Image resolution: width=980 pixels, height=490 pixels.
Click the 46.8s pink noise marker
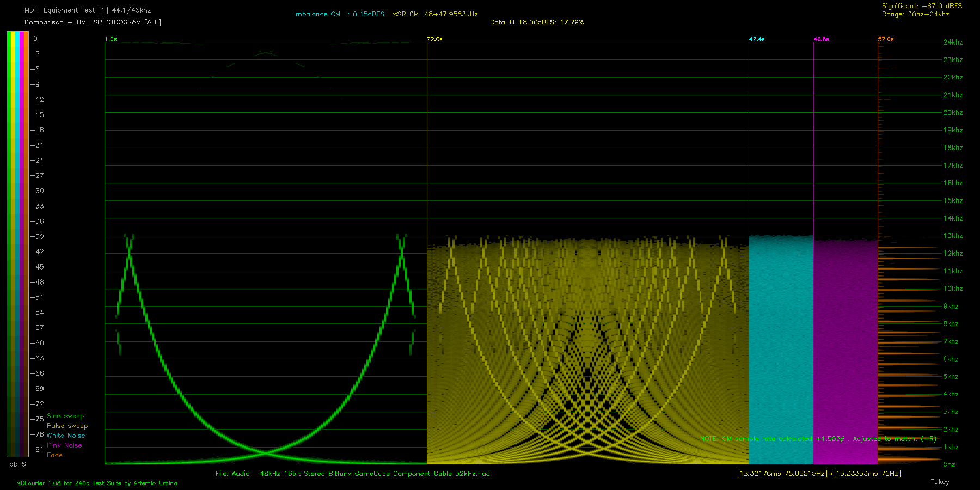(x=821, y=39)
